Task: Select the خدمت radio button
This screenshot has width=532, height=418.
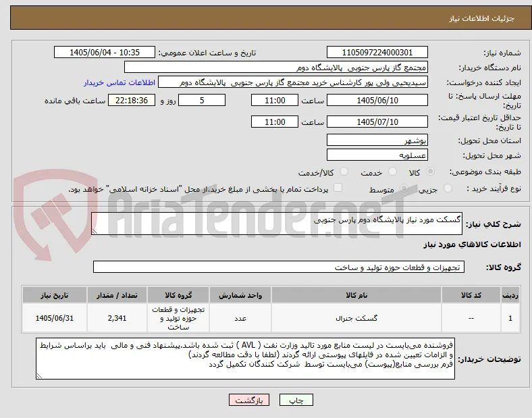Action: tap(392, 172)
